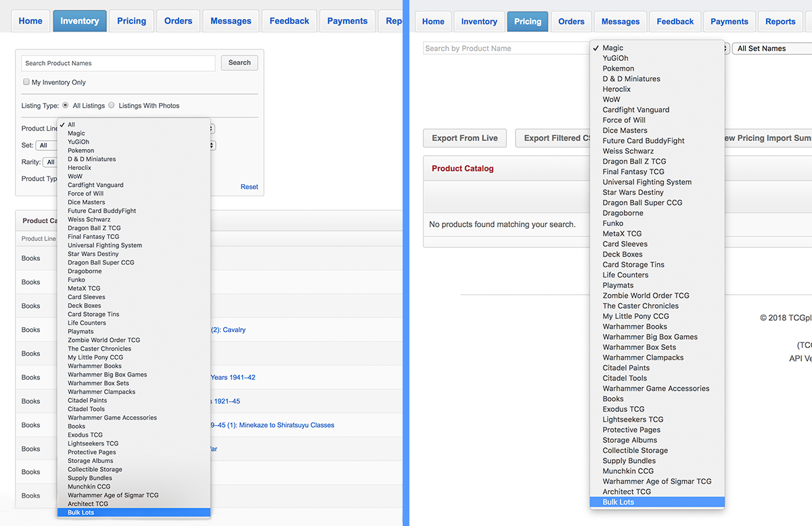Select Bulk Lots in the left dropdown list
Screen dimensions: 812x526
click(134, 512)
